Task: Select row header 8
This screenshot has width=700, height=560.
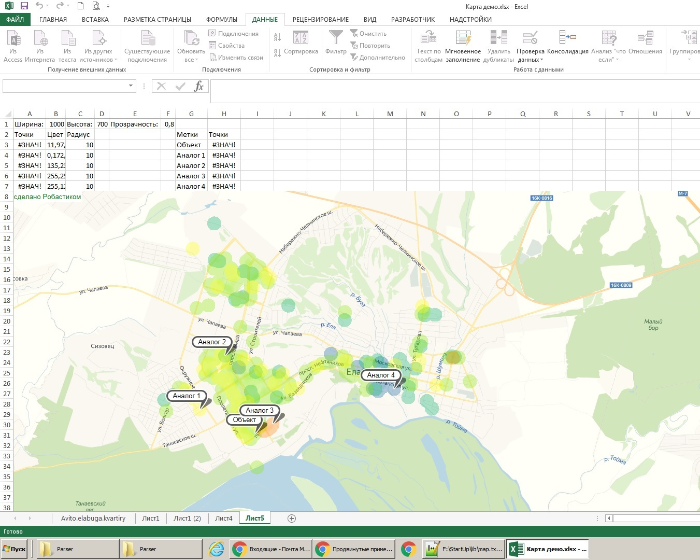Action: point(6,196)
